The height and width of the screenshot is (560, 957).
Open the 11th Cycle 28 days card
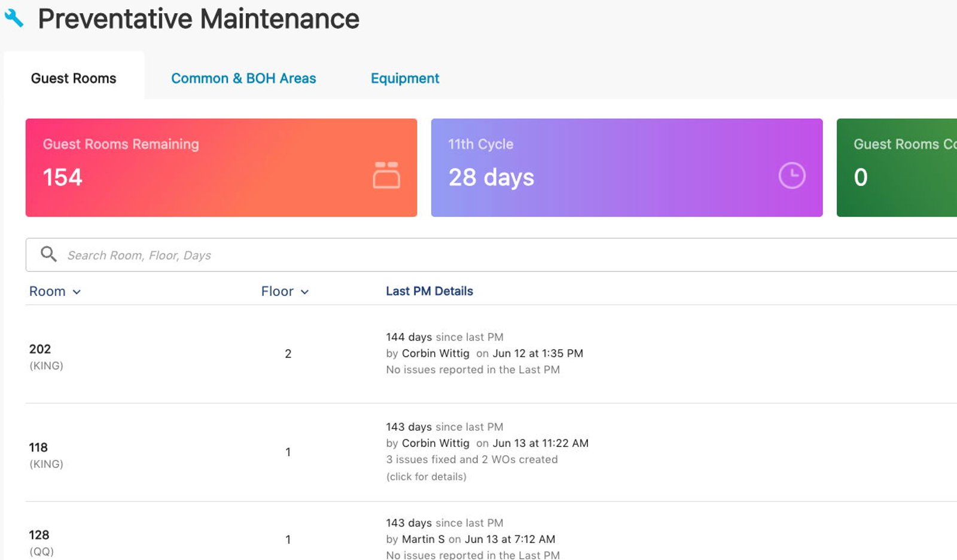click(x=627, y=167)
